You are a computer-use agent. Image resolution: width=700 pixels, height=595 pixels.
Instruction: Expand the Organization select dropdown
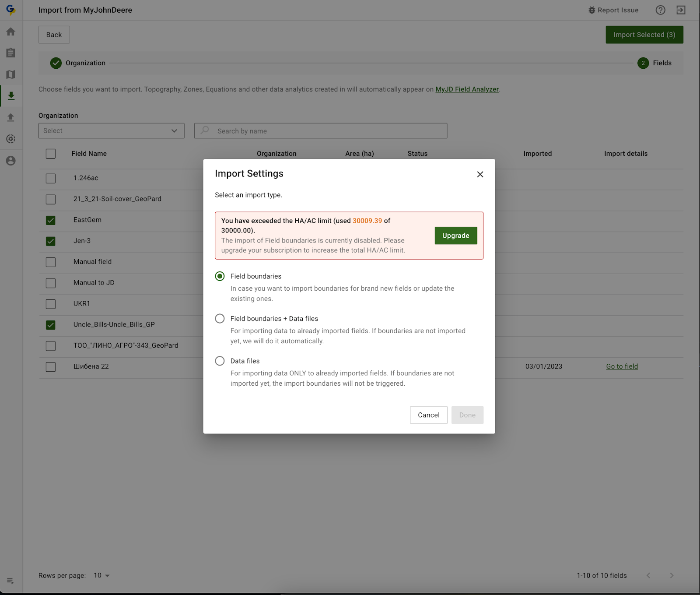(111, 131)
